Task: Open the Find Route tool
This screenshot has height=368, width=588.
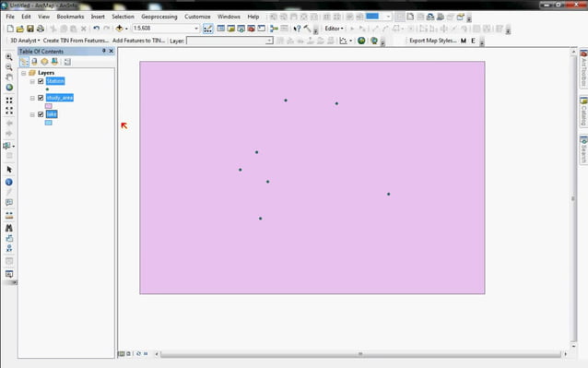Action: pos(9,238)
